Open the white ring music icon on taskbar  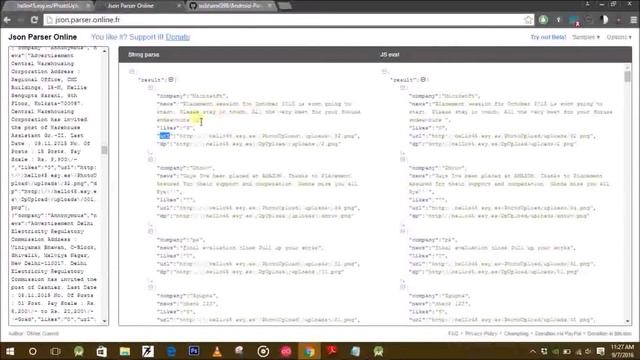(x=263, y=351)
